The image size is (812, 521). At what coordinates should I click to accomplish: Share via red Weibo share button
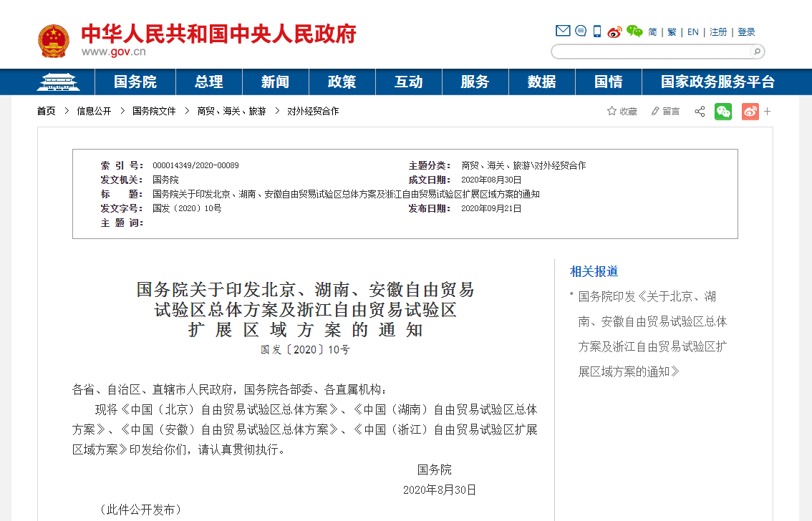pyautogui.click(x=750, y=112)
